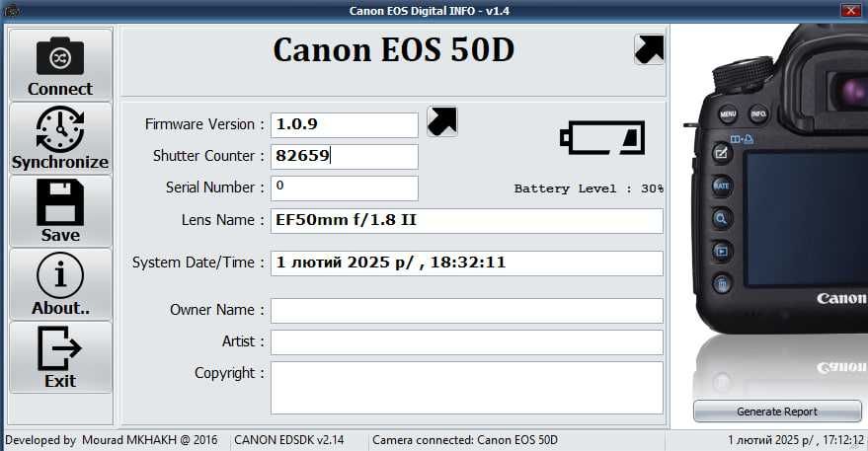Click the Generate Report button
The height and width of the screenshot is (451, 868).
click(777, 412)
